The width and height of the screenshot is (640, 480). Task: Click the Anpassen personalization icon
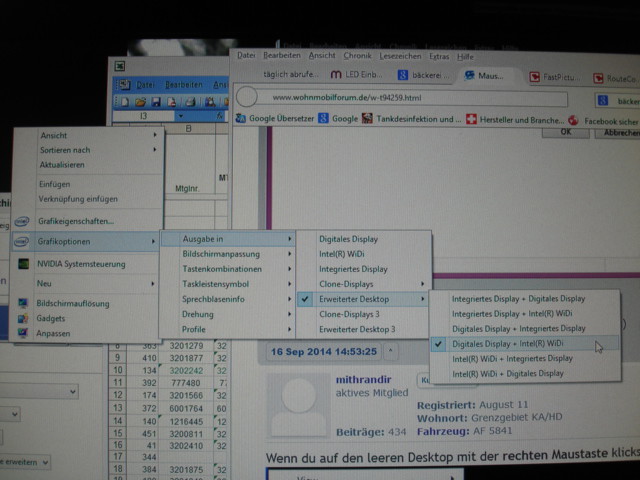coord(22,333)
